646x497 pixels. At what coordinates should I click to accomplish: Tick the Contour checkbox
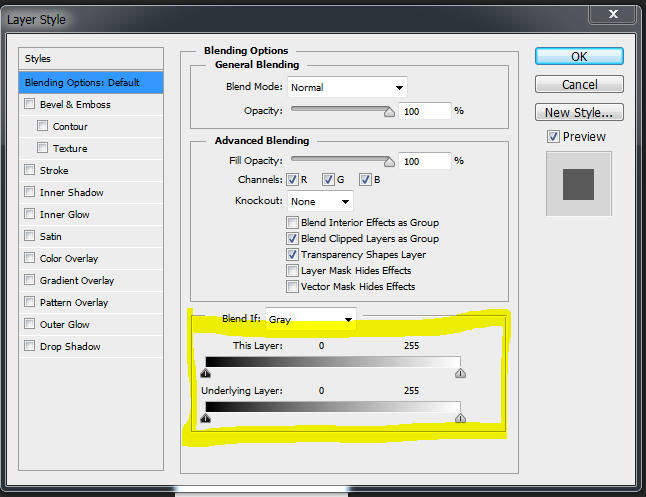point(42,126)
